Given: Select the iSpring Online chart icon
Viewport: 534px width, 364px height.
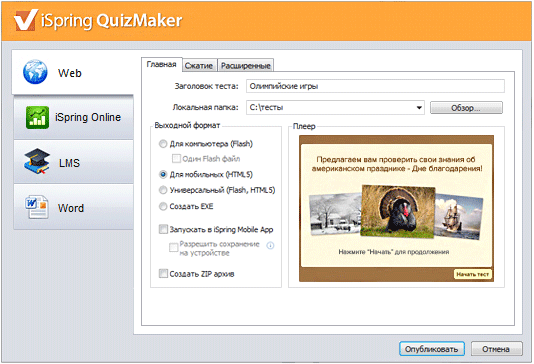Looking at the screenshot, I should point(37,117).
